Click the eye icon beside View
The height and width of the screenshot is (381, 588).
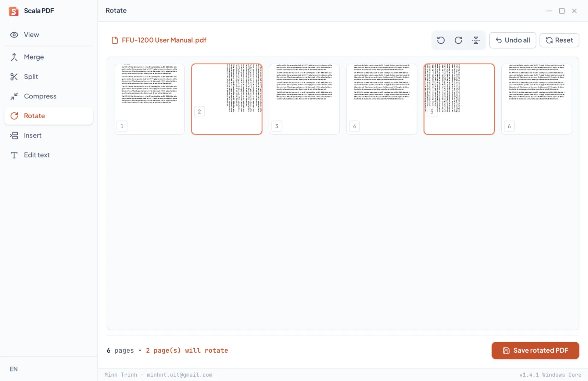[14, 35]
